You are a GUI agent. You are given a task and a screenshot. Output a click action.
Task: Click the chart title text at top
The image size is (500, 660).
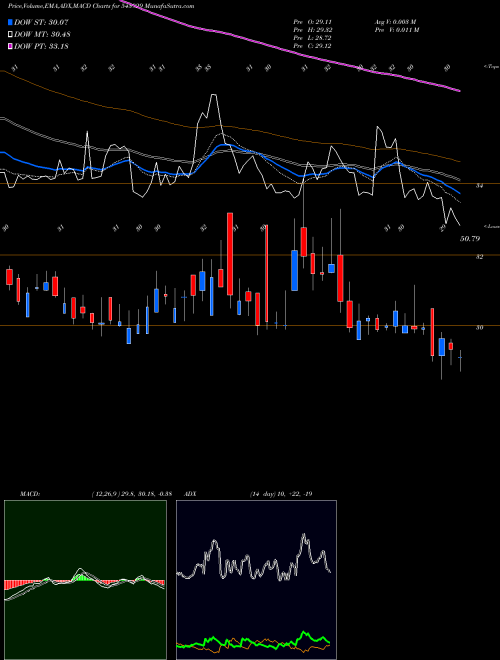101,6
